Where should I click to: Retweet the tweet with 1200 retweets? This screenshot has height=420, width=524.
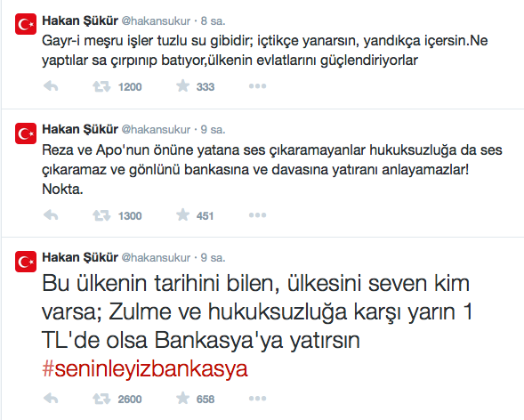point(101,87)
